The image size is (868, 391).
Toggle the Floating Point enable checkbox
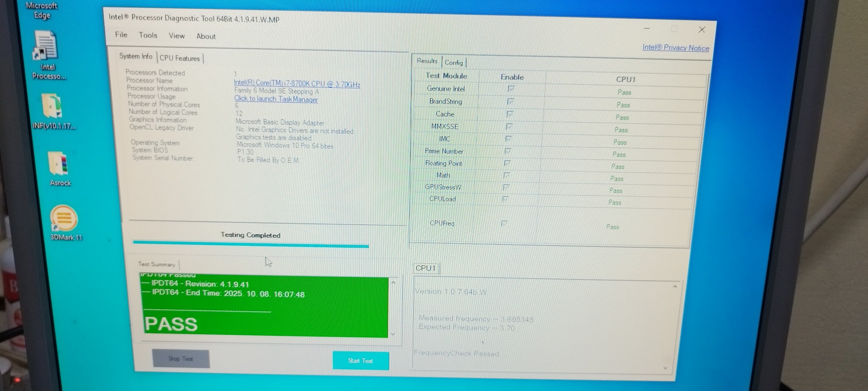pyautogui.click(x=507, y=163)
